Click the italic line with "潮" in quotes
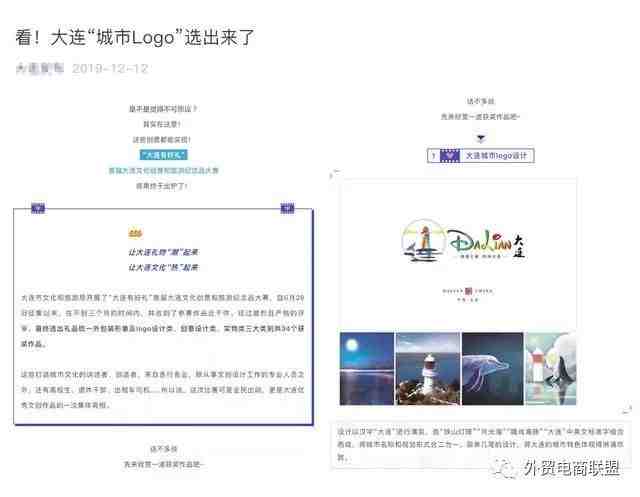The image size is (640, 497). click(163, 252)
